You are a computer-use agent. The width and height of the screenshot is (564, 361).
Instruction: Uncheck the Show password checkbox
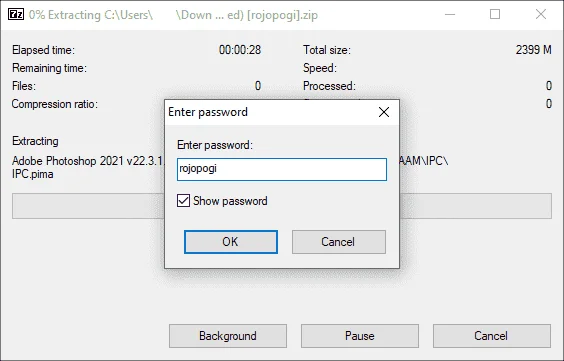[x=183, y=201]
